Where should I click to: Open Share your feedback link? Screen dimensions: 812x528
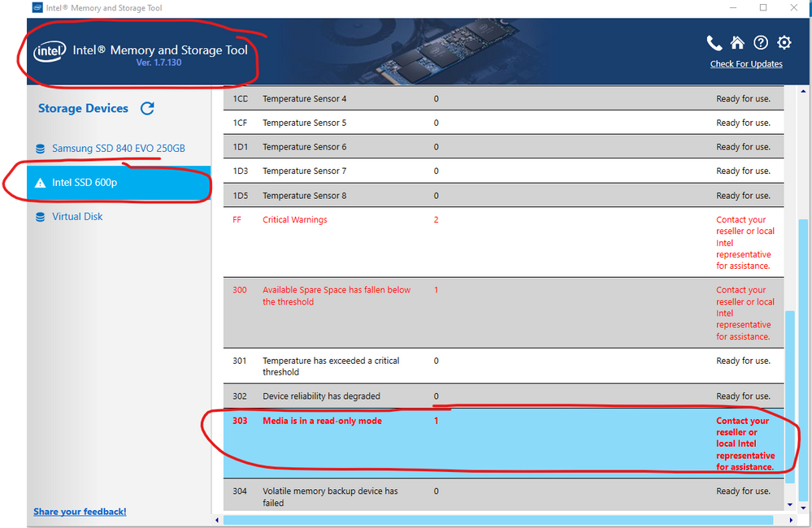pyautogui.click(x=80, y=512)
